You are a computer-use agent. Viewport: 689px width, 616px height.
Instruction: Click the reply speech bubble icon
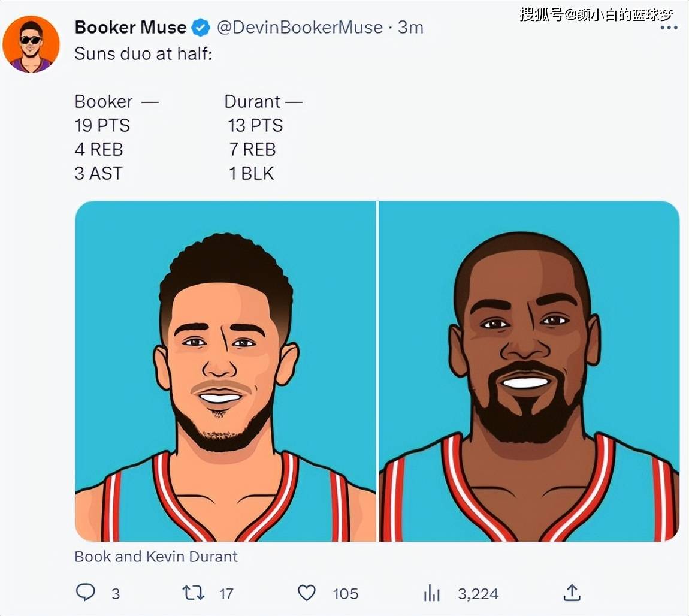pos(85,592)
